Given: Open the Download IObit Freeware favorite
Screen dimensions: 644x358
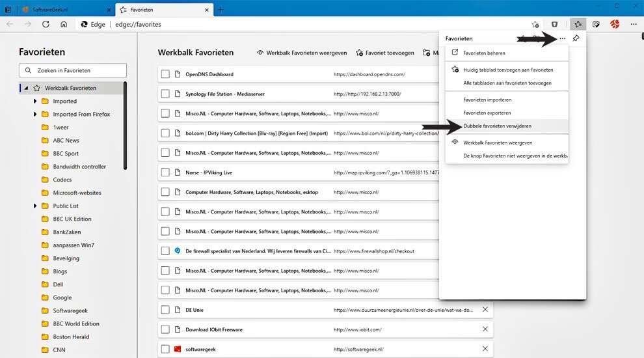Looking at the screenshot, I should point(214,329).
